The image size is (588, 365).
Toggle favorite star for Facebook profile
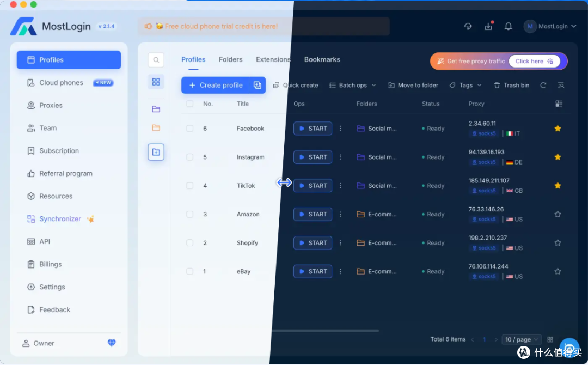click(x=558, y=128)
